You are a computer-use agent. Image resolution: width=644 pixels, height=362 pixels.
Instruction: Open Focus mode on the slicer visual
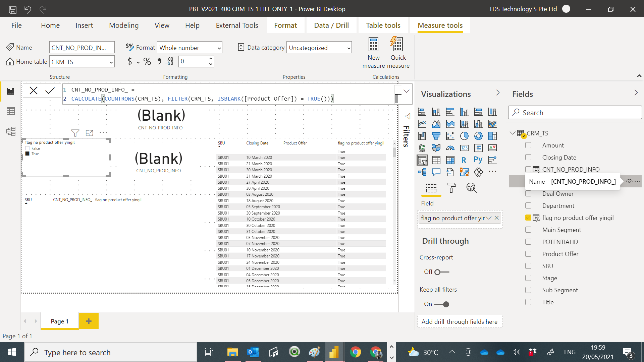90,133
